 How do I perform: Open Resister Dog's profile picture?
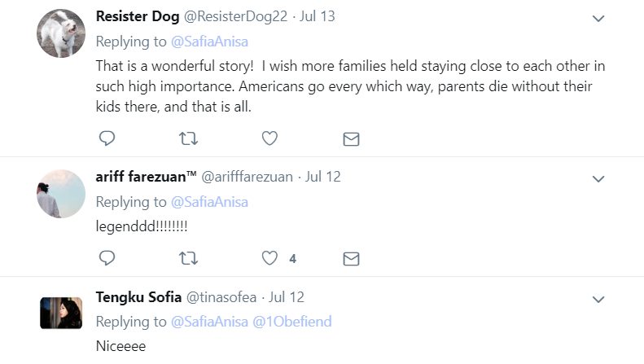pos(62,33)
